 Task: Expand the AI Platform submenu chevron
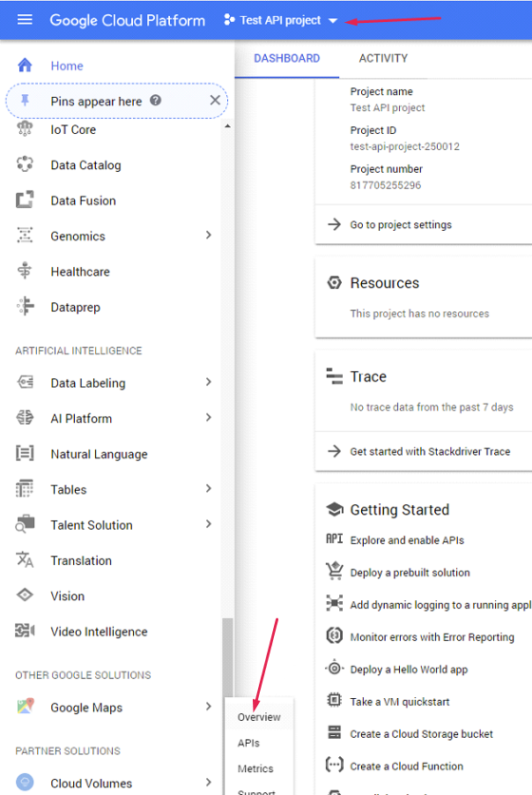209,418
